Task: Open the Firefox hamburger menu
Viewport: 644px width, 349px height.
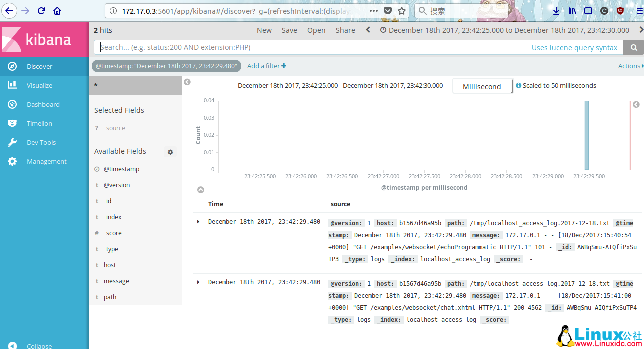Action: (x=639, y=10)
